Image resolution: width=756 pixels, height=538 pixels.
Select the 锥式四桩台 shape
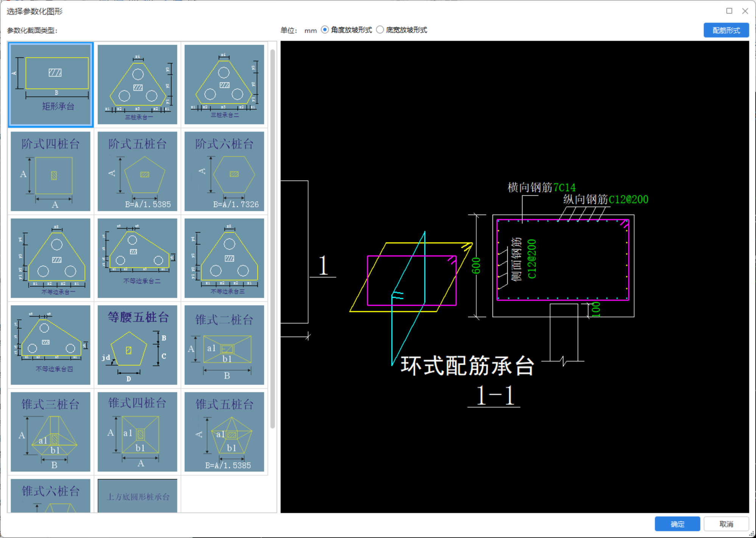pos(137,432)
